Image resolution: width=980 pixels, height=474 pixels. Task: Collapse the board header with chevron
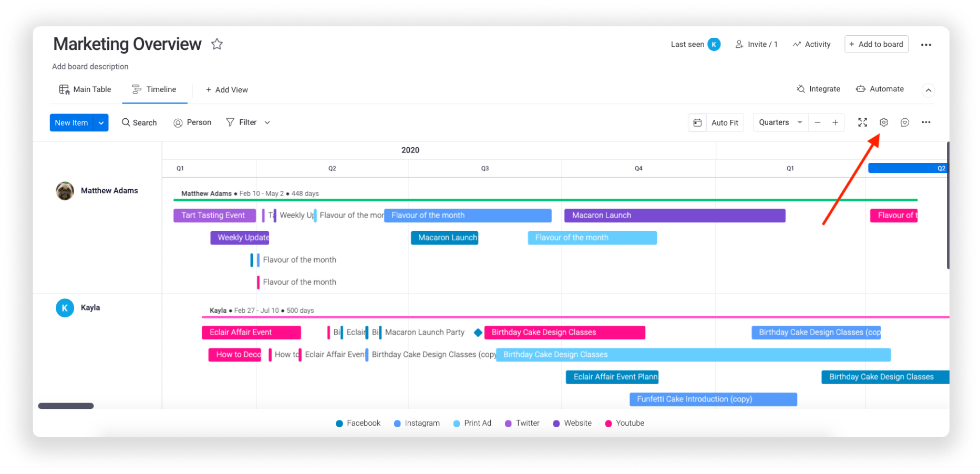929,90
